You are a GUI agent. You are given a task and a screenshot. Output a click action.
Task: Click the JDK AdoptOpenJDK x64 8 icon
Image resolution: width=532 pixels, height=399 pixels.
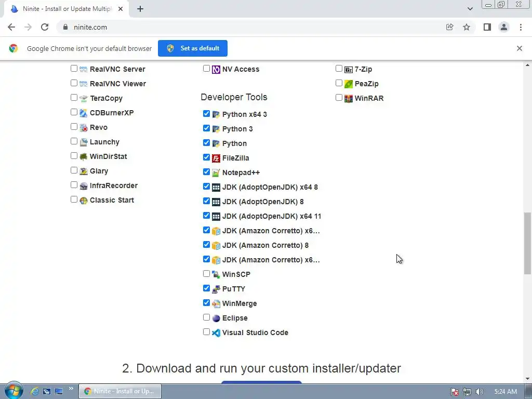(216, 187)
